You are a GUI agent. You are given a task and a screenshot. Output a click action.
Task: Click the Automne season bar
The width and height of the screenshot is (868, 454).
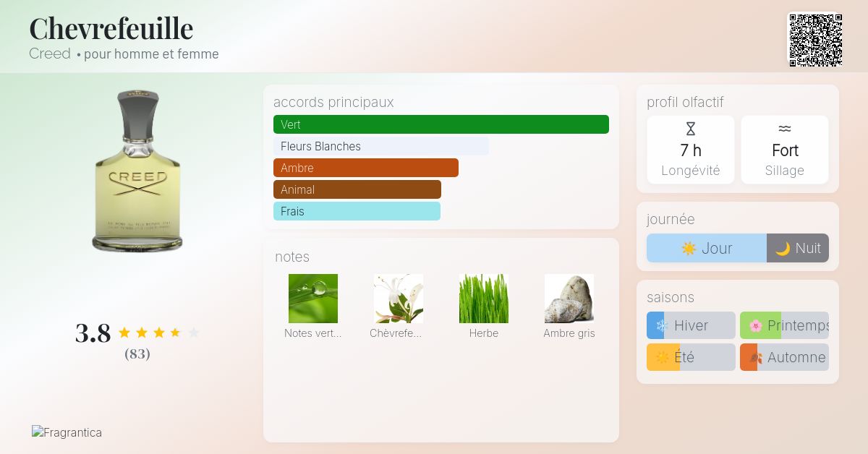pos(784,357)
